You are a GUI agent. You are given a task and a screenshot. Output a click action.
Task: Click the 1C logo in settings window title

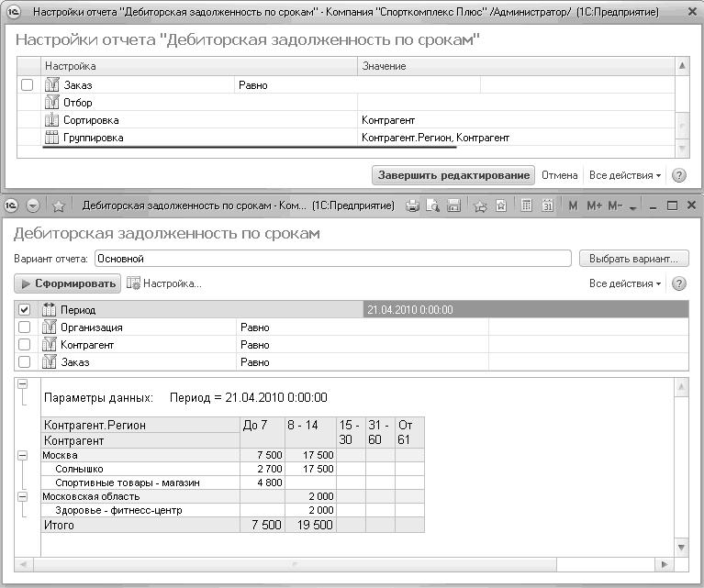coord(14,12)
